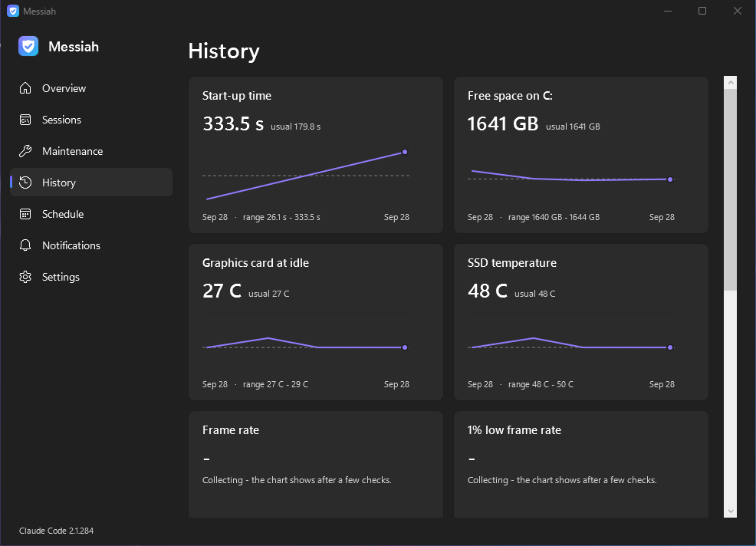Close the Messiah window
This screenshot has width=756, height=546.
coord(738,11)
